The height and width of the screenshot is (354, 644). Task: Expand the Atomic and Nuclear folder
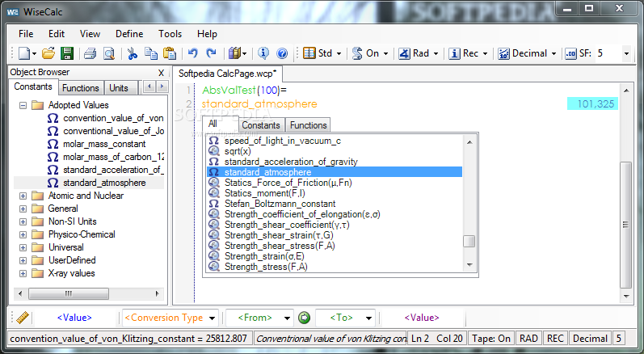point(23,196)
